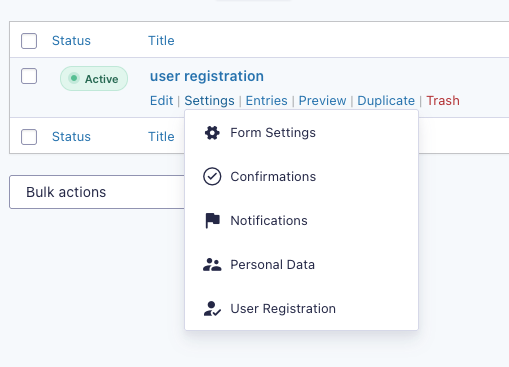The image size is (509, 367).
Task: Tick the select-all checkbox in the table footer
Action: tap(29, 137)
